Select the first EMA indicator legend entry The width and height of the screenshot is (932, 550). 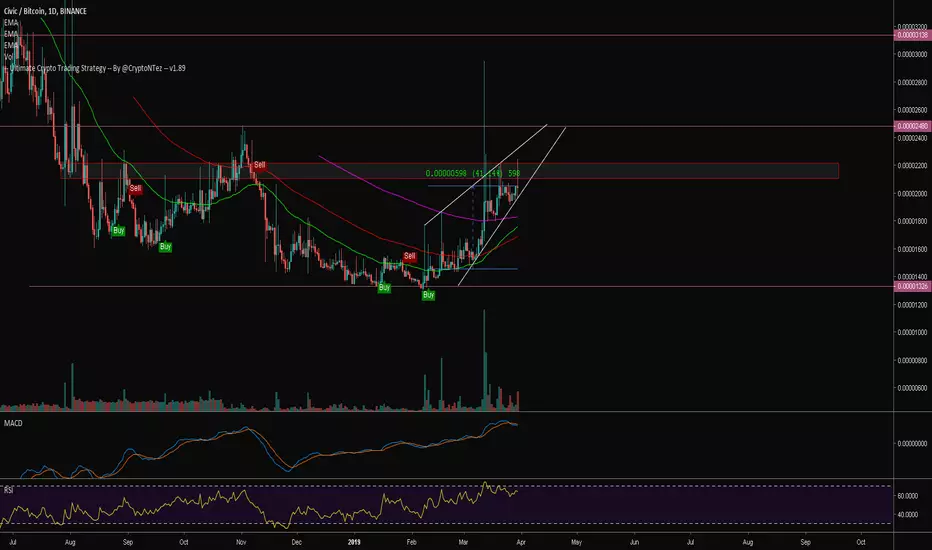click(x=11, y=23)
